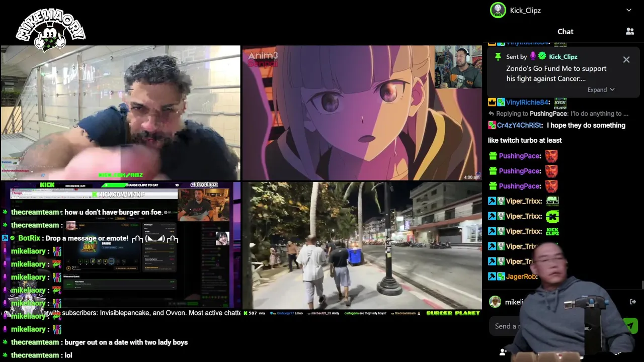The height and width of the screenshot is (362, 644).
Task: Click the exit arrow icon beside mikeli
Action: coord(632,302)
